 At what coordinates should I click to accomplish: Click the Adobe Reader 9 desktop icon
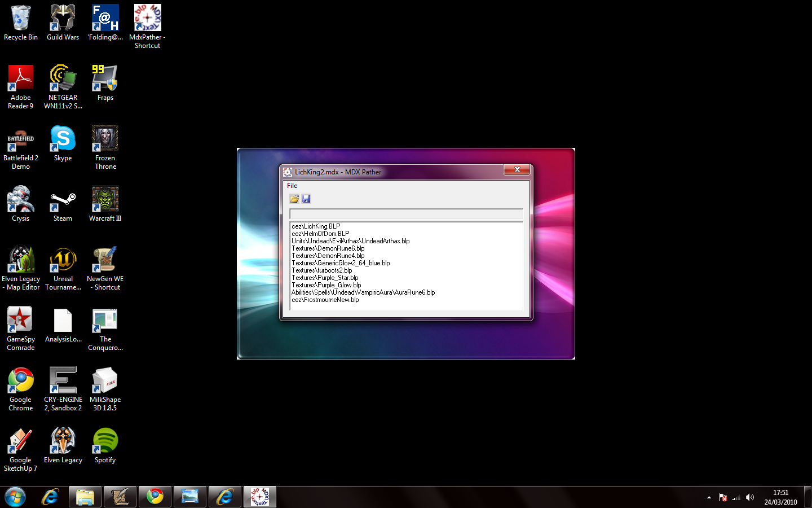(21, 87)
